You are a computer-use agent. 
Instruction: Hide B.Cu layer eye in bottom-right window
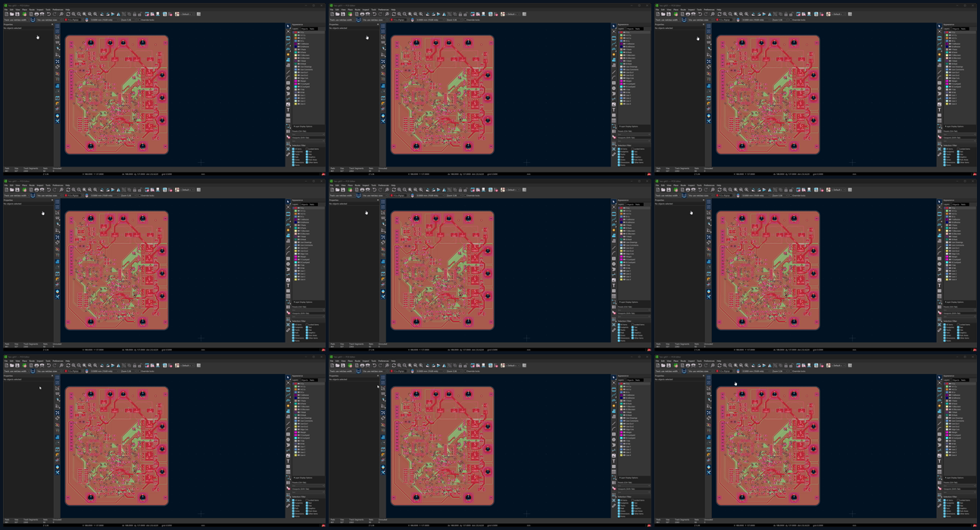[x=950, y=392]
